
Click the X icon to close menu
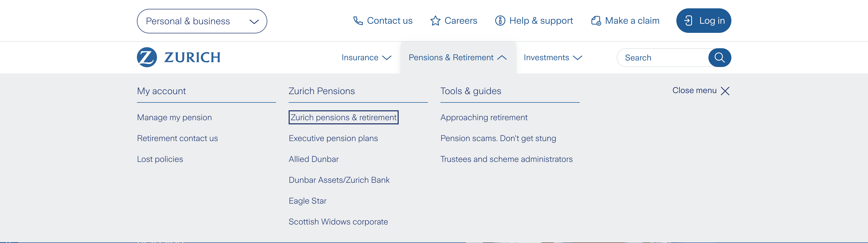pyautogui.click(x=725, y=91)
